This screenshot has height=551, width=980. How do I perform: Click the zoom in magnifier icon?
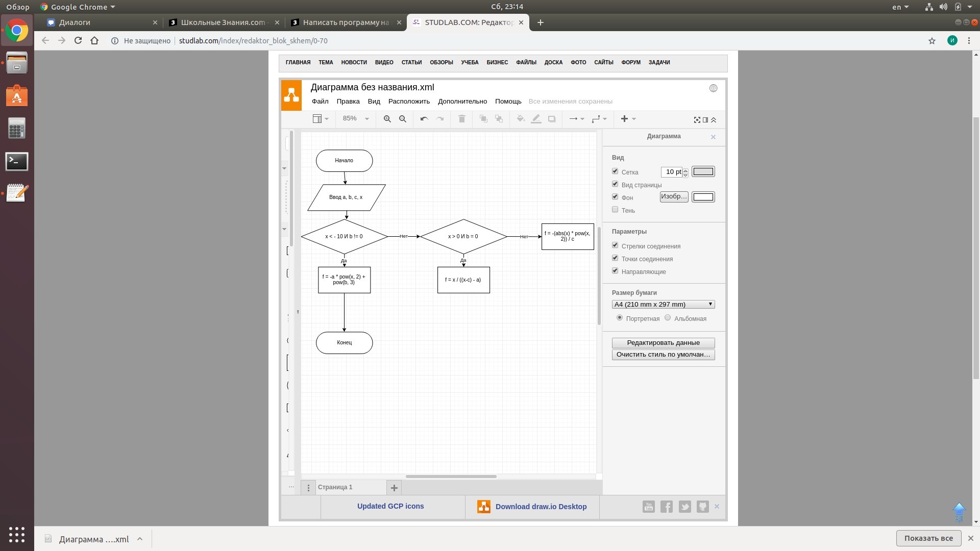(387, 119)
